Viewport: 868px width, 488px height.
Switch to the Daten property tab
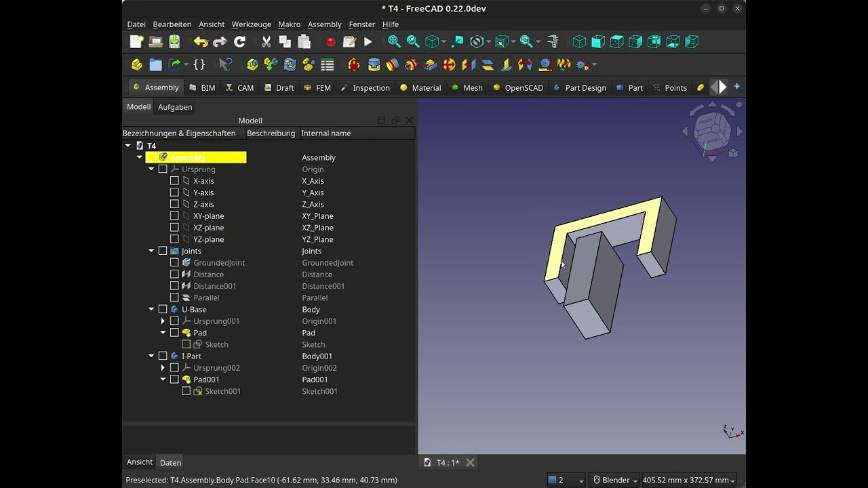(x=170, y=462)
